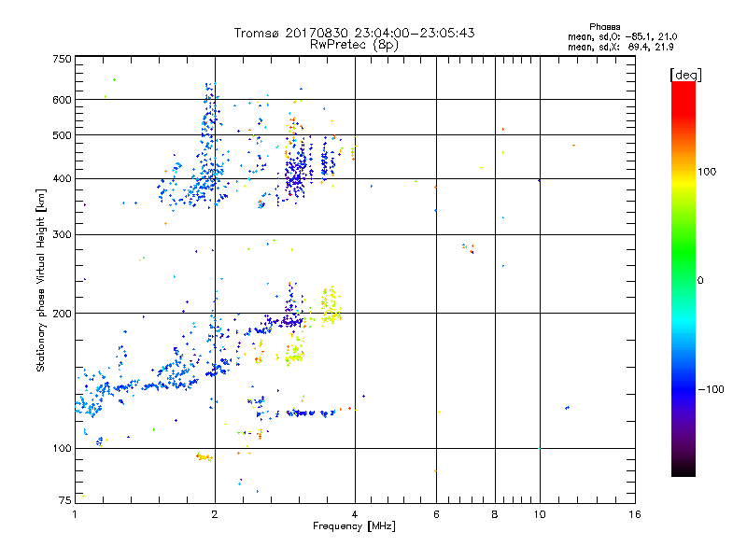Click 'mean, sd,X: 89.4, 21.9' statistics line

(621, 47)
